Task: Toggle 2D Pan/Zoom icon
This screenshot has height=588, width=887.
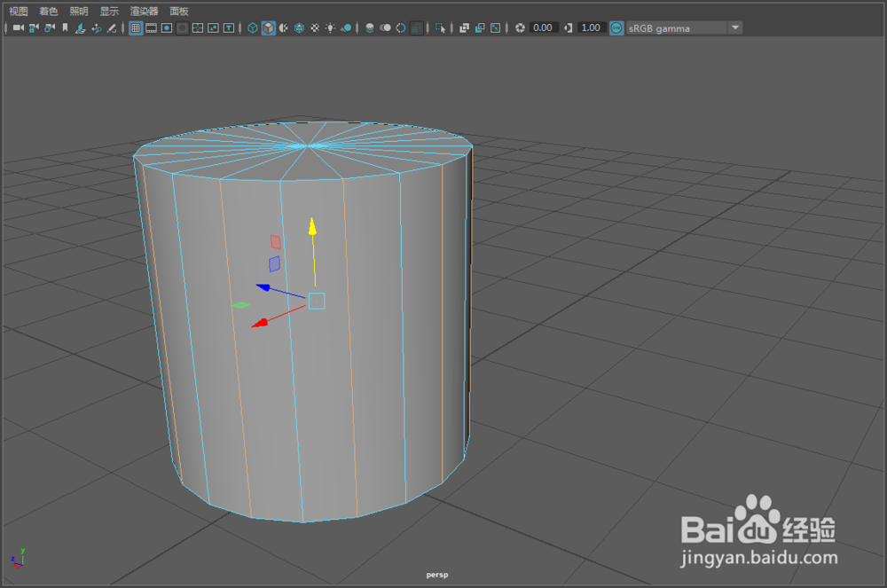Action: 96,27
